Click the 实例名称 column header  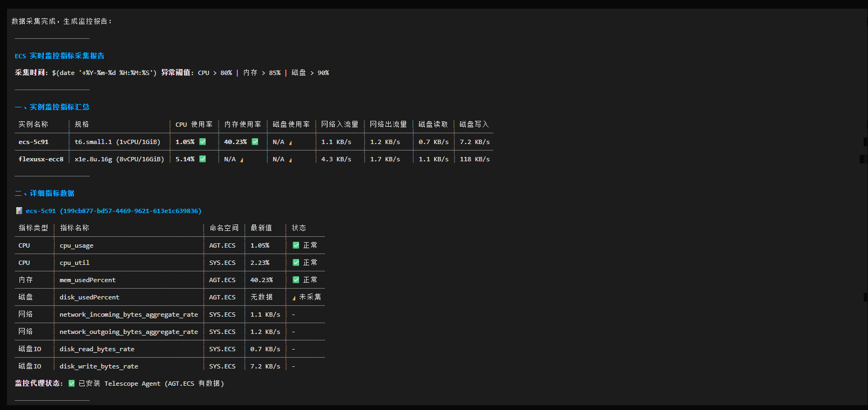[x=33, y=125]
